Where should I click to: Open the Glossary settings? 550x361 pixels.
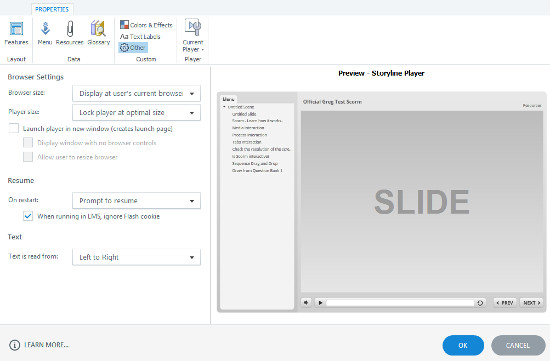tap(99, 33)
